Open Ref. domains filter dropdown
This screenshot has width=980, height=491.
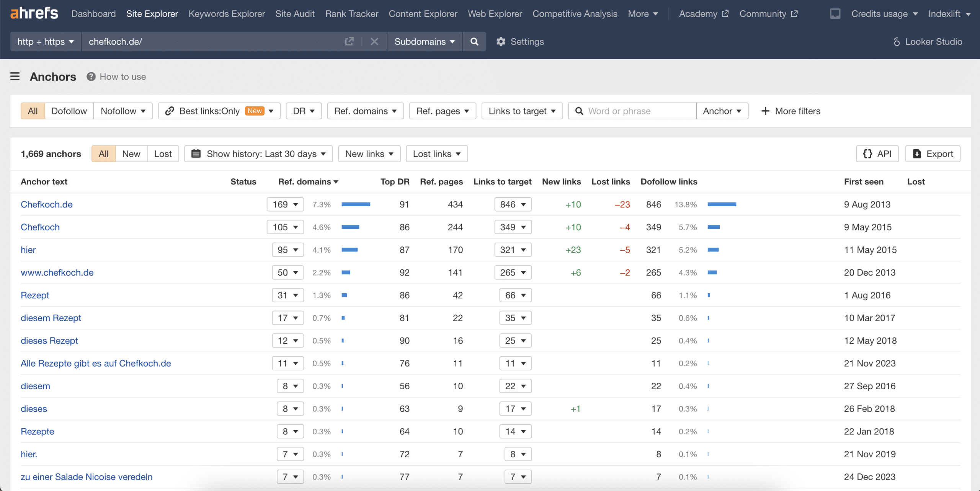pyautogui.click(x=366, y=111)
